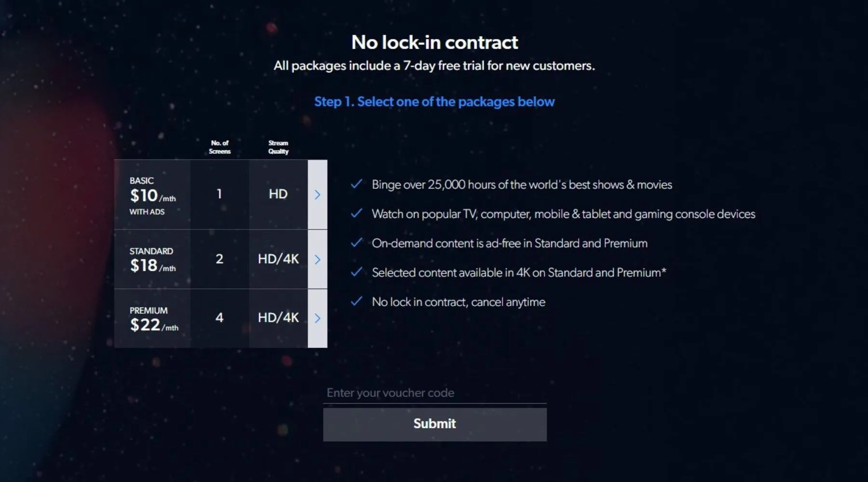Click checkmark beside 'Selected content available in 4K'
Screen dimensions: 868x482
point(356,272)
